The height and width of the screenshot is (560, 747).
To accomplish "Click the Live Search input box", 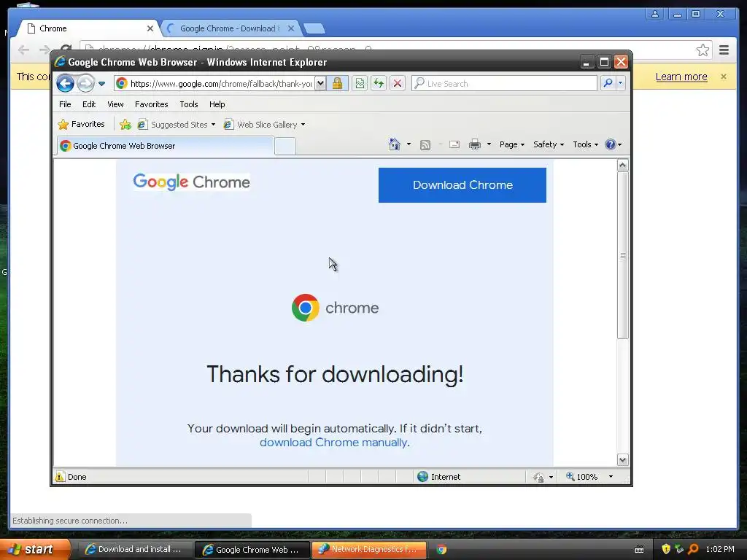I will [x=504, y=83].
